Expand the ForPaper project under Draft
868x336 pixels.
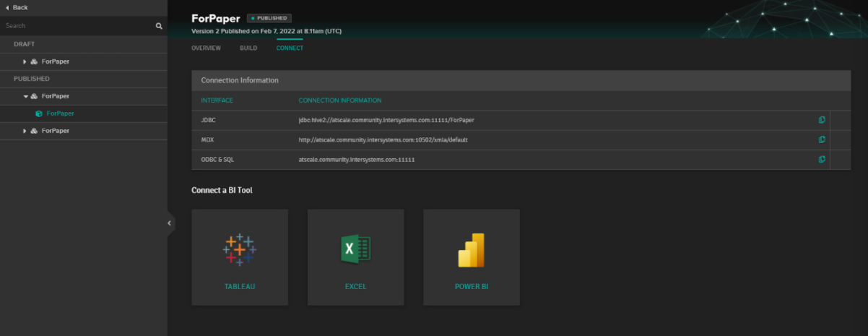tap(25, 61)
